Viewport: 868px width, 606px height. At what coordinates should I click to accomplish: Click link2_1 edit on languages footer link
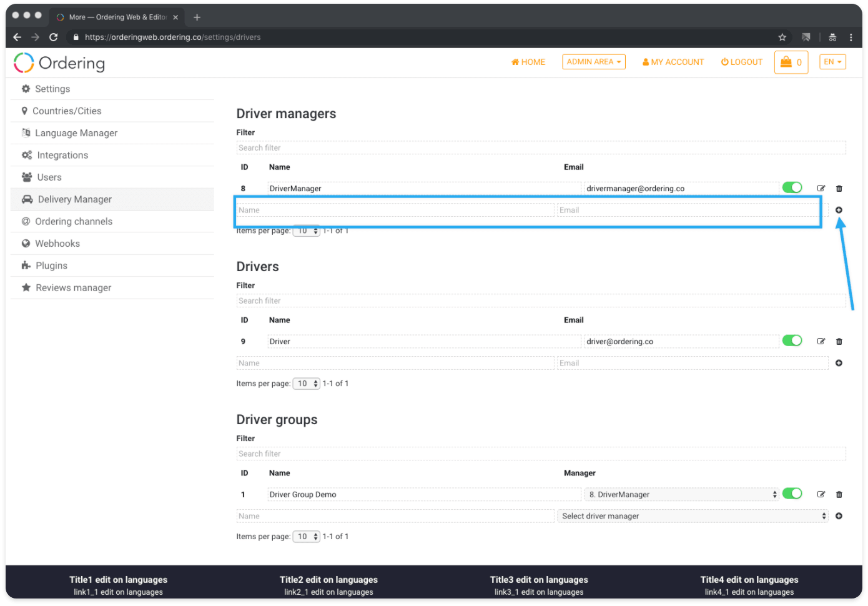pyautogui.click(x=328, y=592)
